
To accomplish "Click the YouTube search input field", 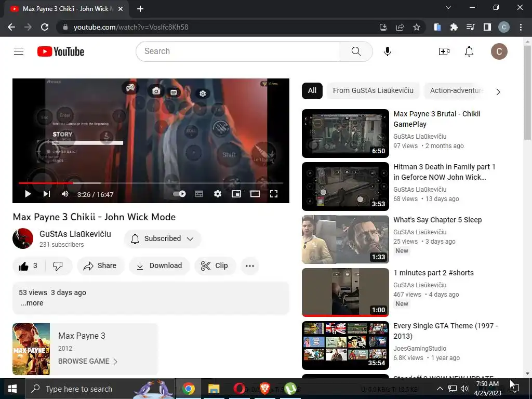I will [238, 51].
